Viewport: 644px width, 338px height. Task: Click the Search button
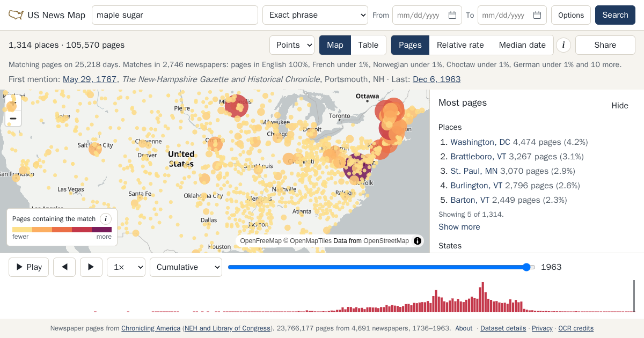point(615,15)
